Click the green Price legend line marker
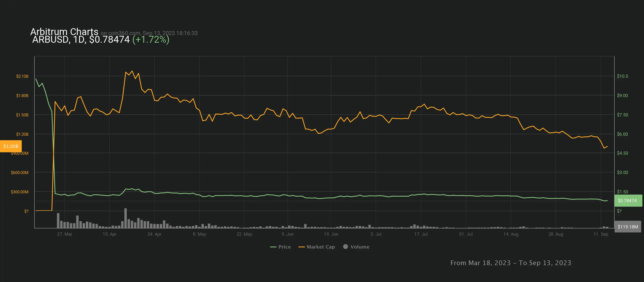The width and height of the screenshot is (644, 282). (x=273, y=247)
